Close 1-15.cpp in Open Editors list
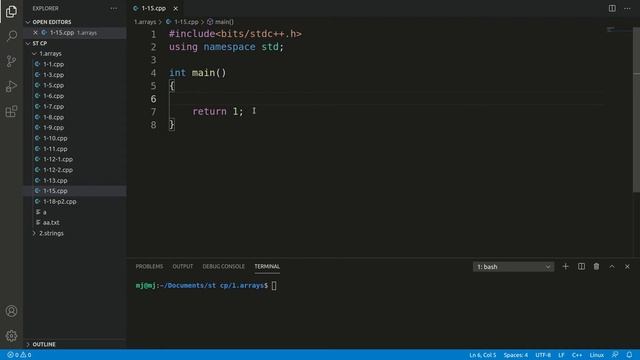The image size is (640, 360). pyautogui.click(x=35, y=33)
